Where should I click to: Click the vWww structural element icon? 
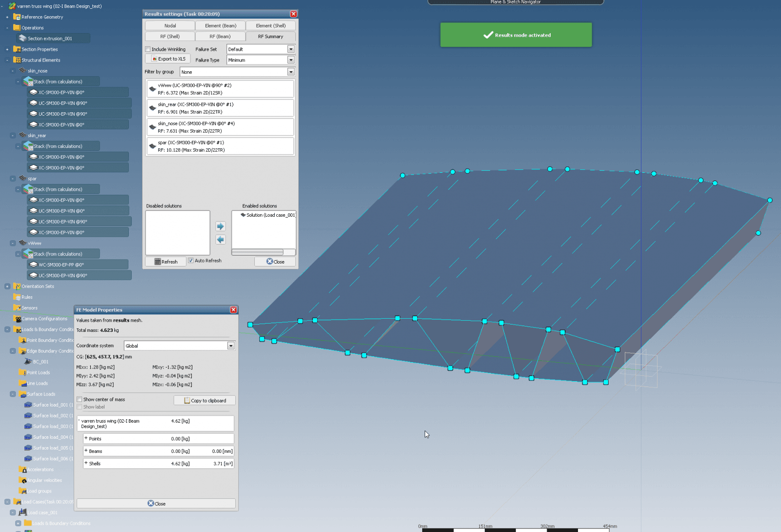[x=22, y=243]
